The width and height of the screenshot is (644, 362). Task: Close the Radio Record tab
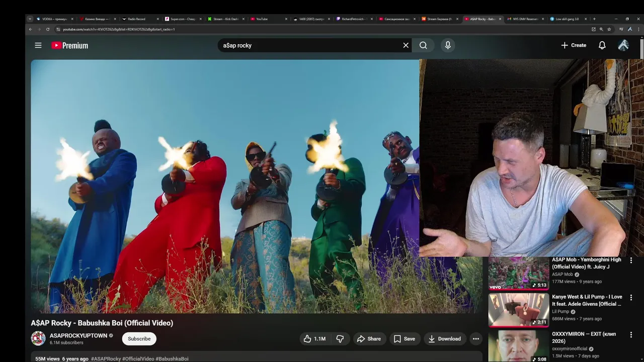pos(157,19)
